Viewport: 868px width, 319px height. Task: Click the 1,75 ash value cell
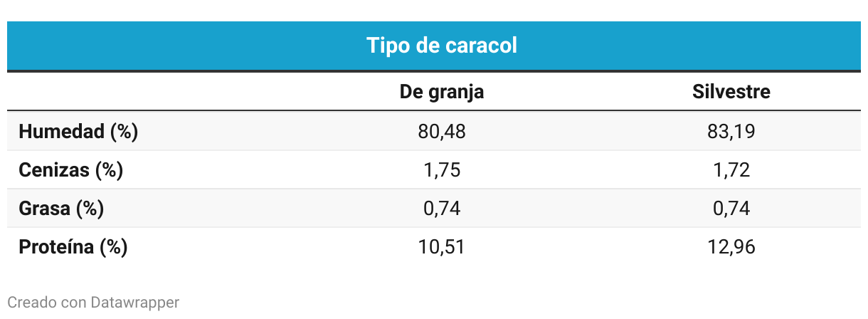point(441,170)
